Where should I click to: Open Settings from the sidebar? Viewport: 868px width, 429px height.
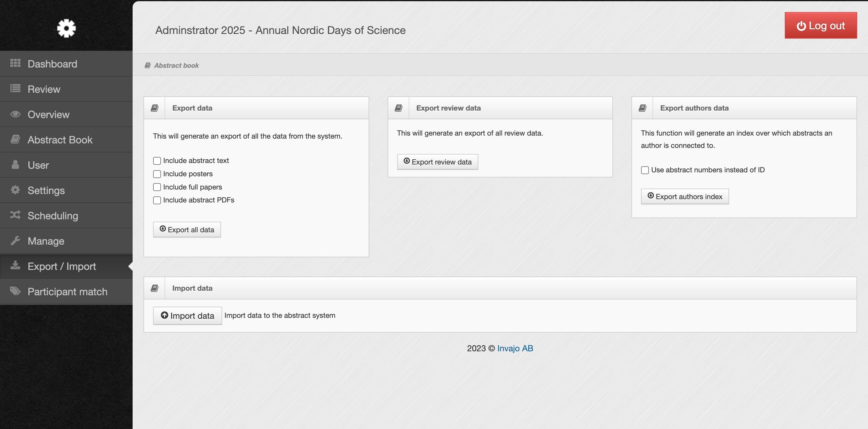point(46,190)
